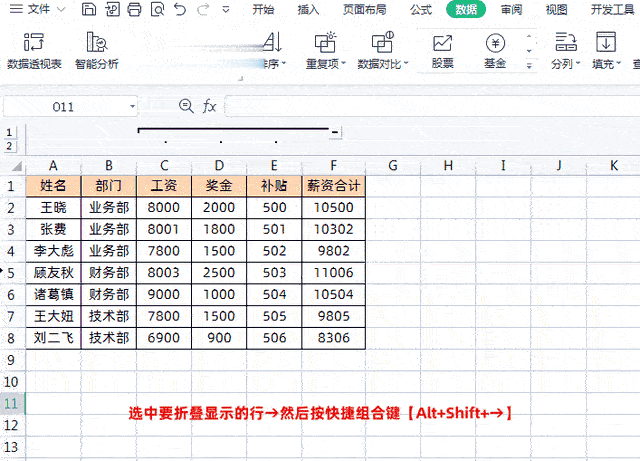This screenshot has width=640, height=461.
Task: Select the 数据 ribbon tab
Action: pos(466,9)
